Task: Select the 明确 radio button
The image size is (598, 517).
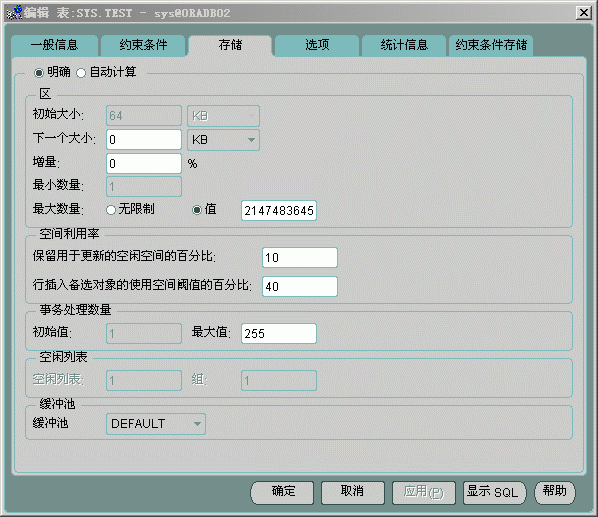Action: tap(39, 72)
